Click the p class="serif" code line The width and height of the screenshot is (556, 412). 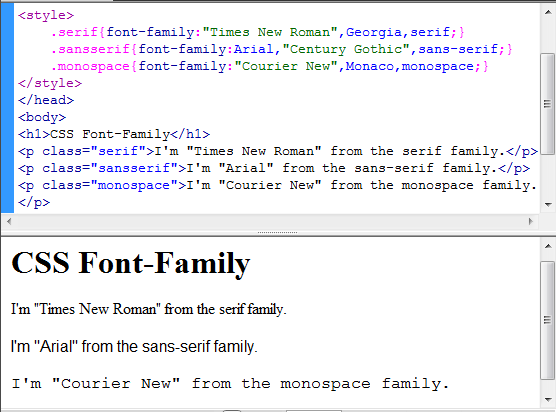pyautogui.click(x=278, y=151)
